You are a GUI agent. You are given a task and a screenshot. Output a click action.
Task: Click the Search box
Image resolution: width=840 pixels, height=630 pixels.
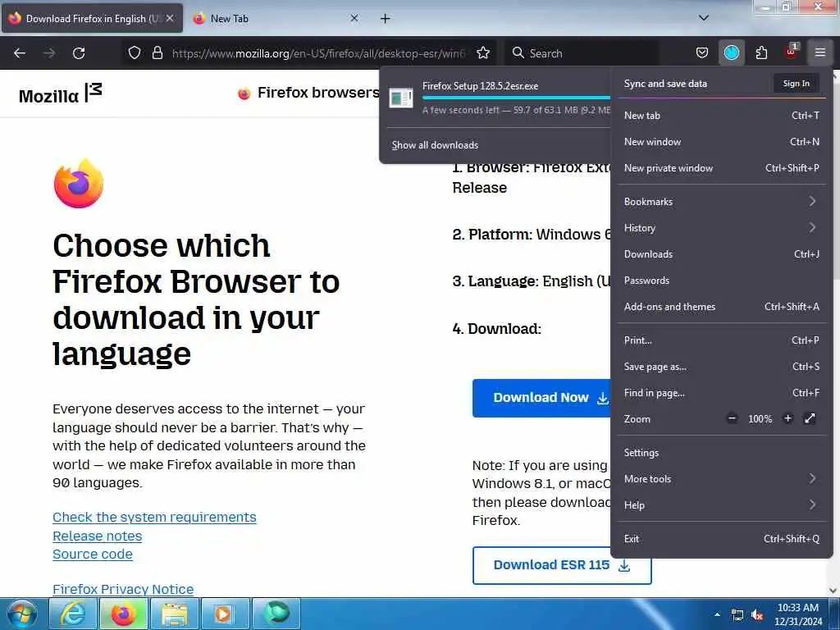point(582,53)
